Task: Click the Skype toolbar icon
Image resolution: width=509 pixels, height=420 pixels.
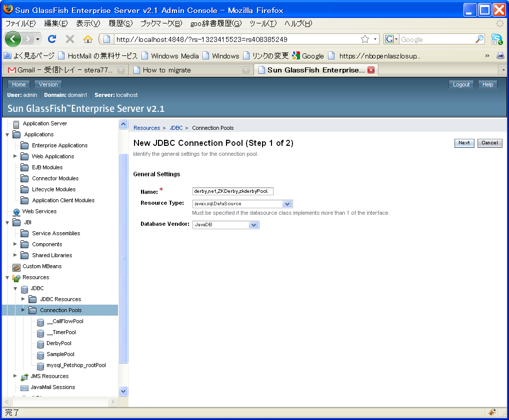Action: [496, 39]
